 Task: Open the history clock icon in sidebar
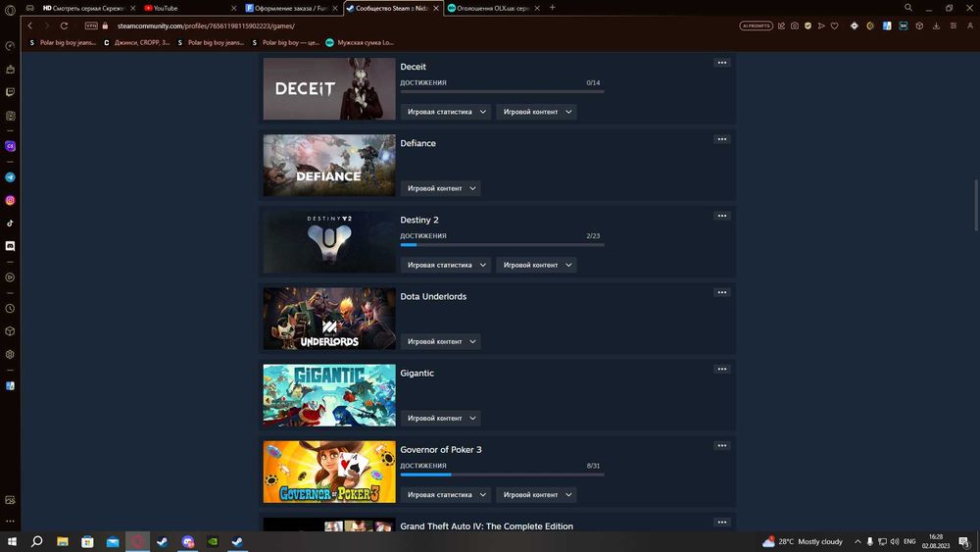pyautogui.click(x=10, y=308)
